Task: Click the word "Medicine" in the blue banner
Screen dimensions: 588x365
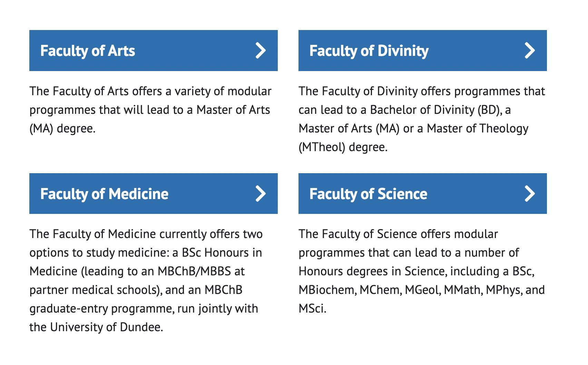Action: click(138, 194)
